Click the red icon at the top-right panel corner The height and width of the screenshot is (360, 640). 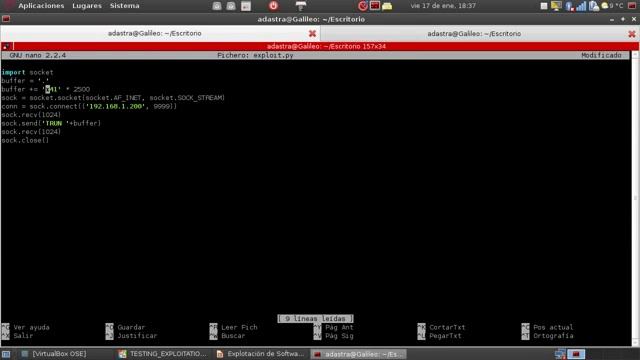[632, 6]
